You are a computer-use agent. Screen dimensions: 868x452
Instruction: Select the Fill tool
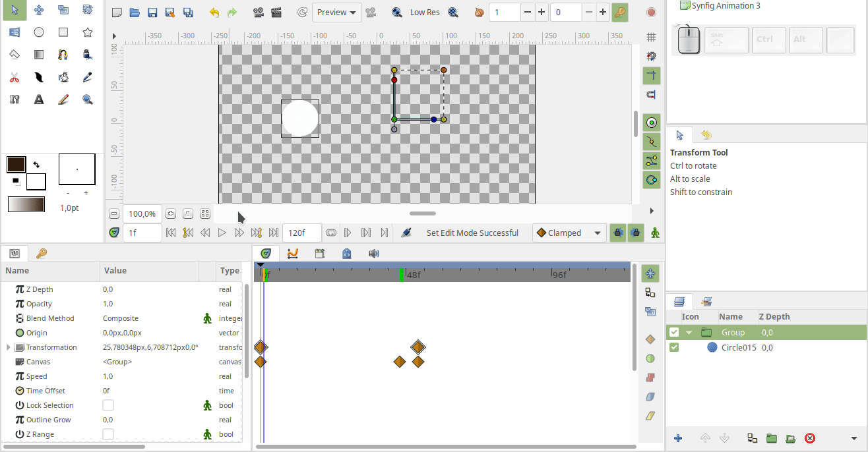click(87, 54)
